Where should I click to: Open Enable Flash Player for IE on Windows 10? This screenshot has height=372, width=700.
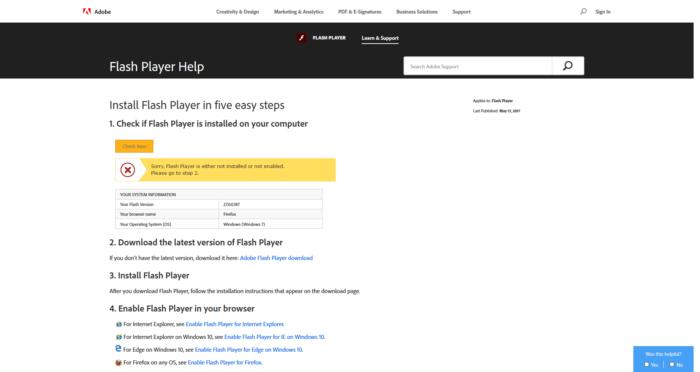[x=275, y=337]
